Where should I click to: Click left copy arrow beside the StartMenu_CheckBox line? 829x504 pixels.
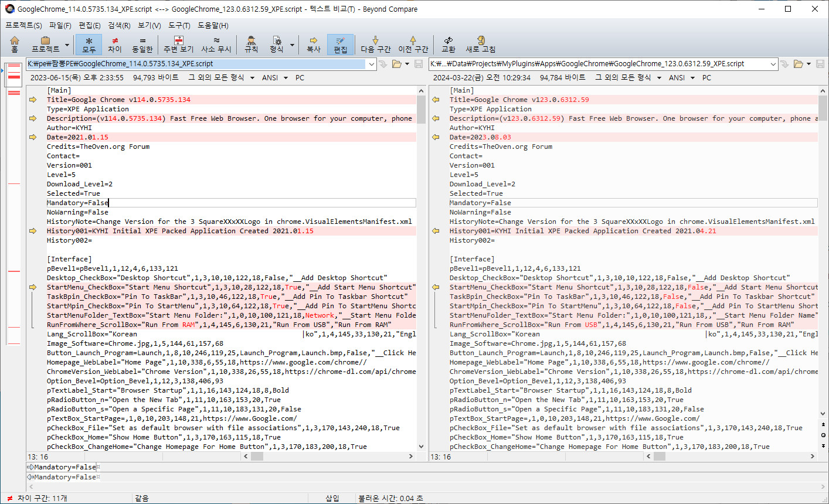click(33, 287)
